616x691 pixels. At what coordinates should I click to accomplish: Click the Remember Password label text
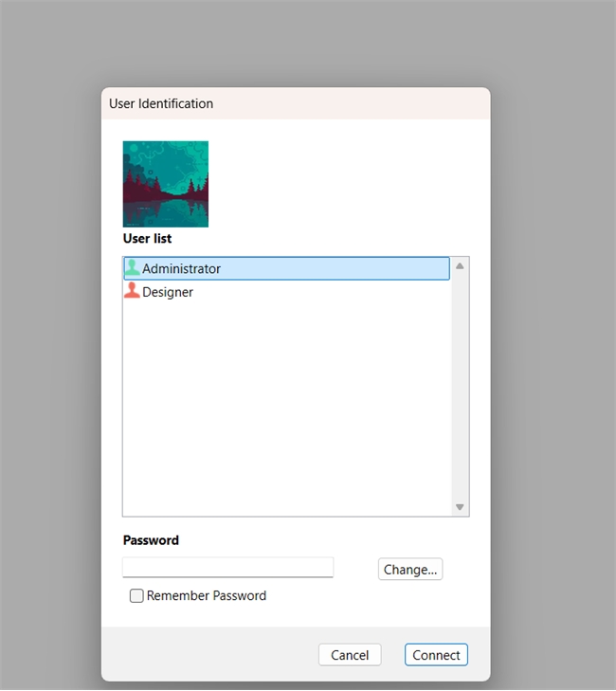[207, 595]
